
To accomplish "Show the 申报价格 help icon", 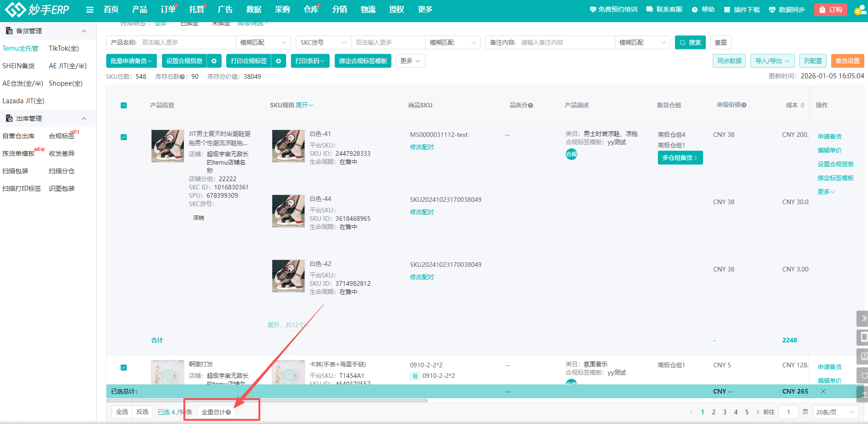I will pyautogui.click(x=744, y=105).
